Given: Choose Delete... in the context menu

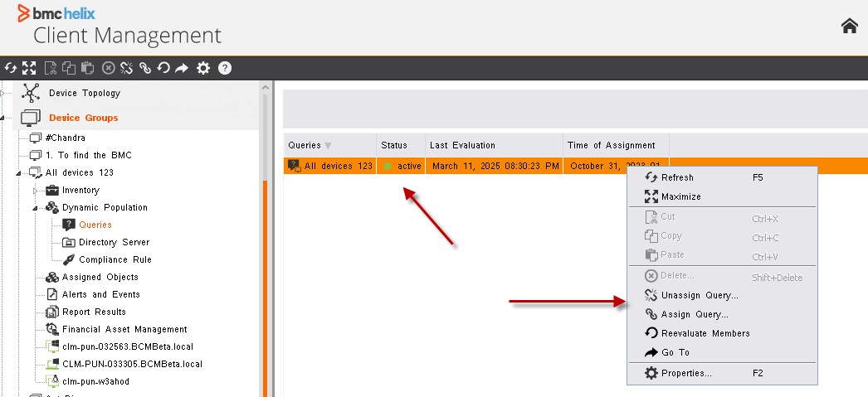Looking at the screenshot, I should pos(722,276).
